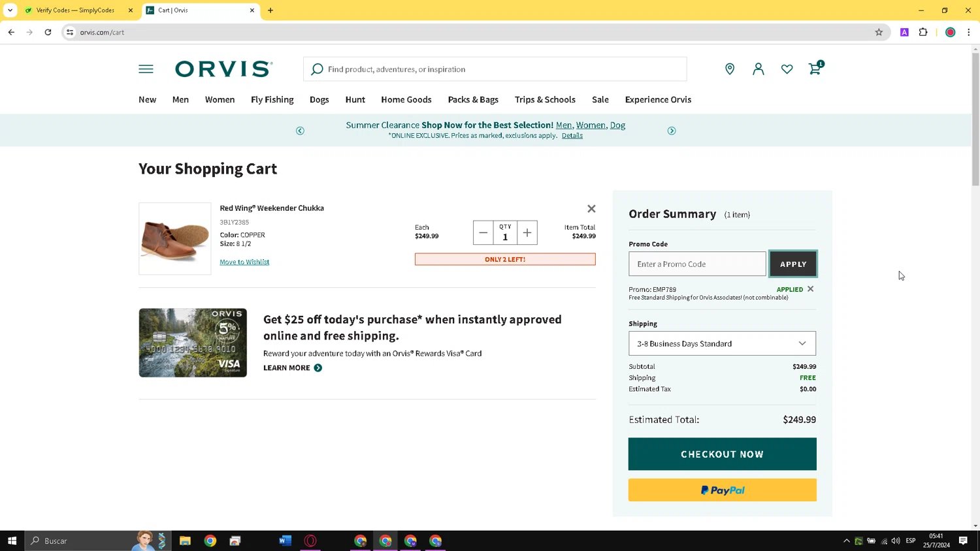Click Move to Wishlist link
This screenshot has height=551, width=980.
(x=244, y=262)
